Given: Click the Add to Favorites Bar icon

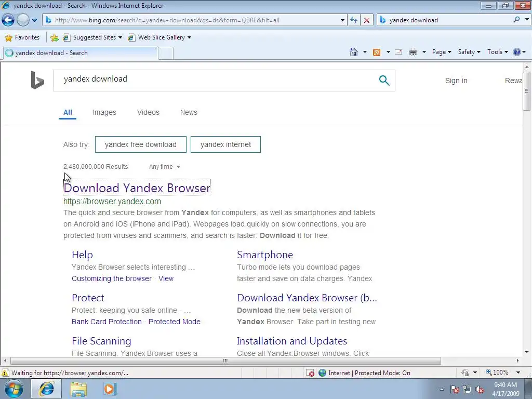Looking at the screenshot, I should coord(54,37).
